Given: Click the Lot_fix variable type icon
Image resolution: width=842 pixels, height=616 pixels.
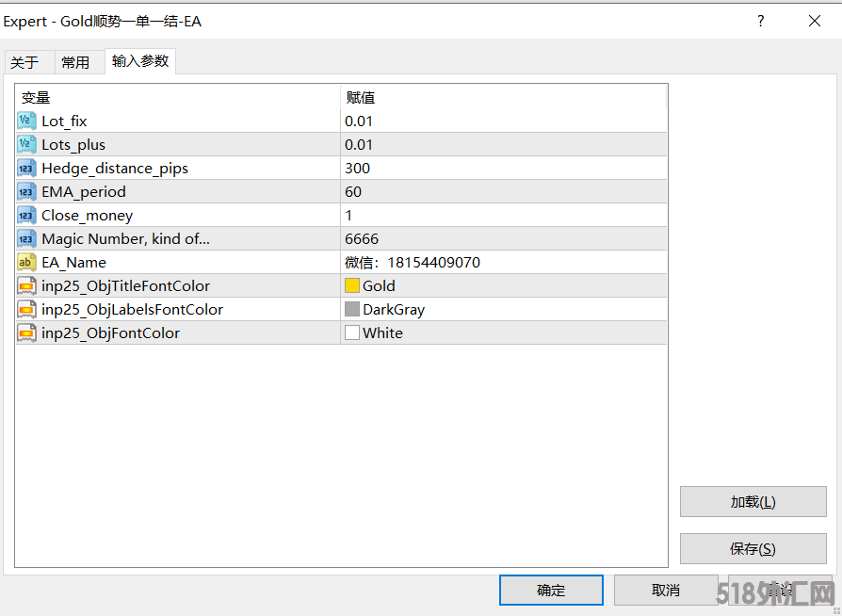Looking at the screenshot, I should 26,121.
